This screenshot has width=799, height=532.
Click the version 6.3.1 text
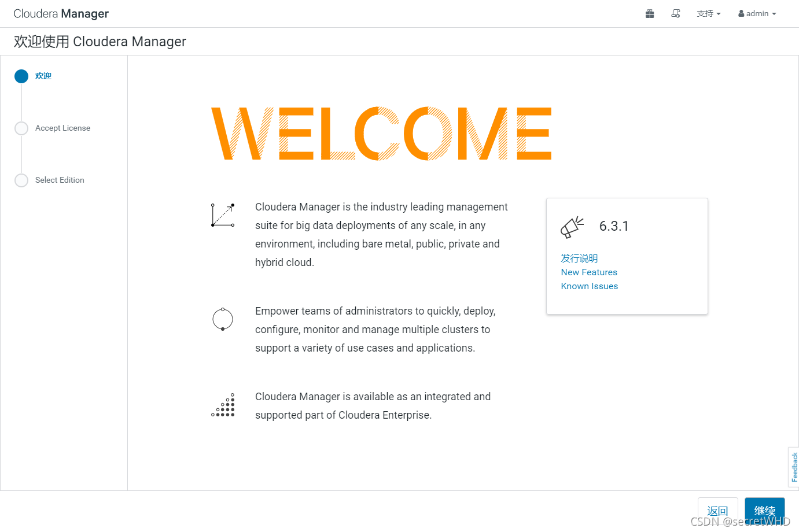tap(614, 226)
